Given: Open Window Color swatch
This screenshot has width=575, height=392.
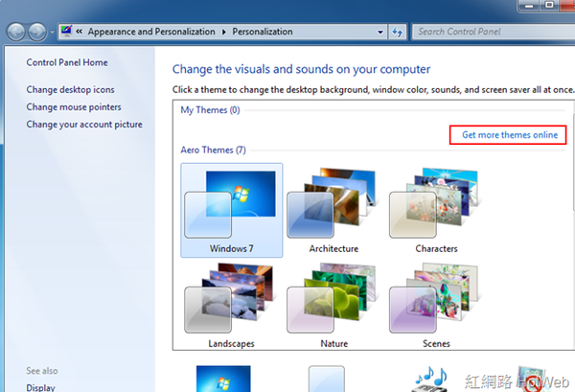Looking at the screenshot, I should point(327,379).
